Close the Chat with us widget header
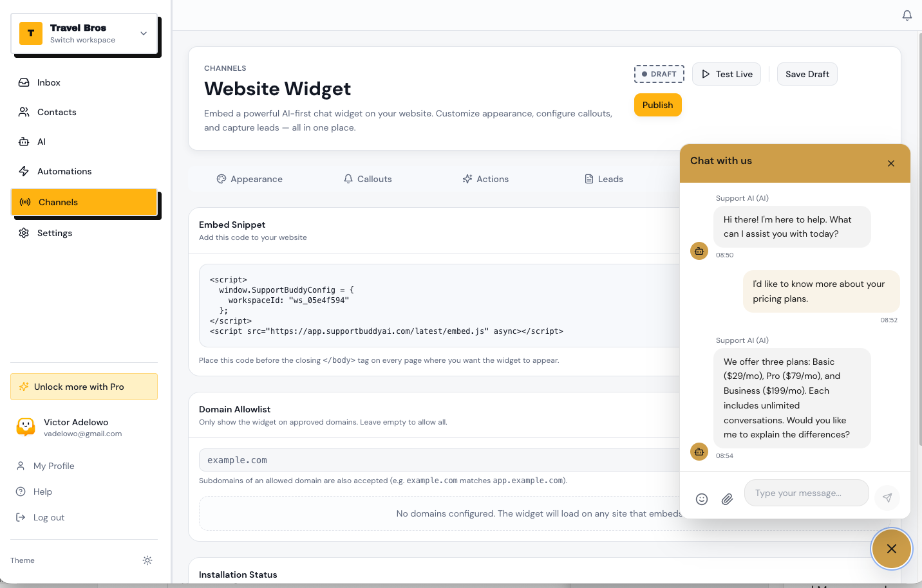This screenshot has height=588, width=922. point(891,163)
